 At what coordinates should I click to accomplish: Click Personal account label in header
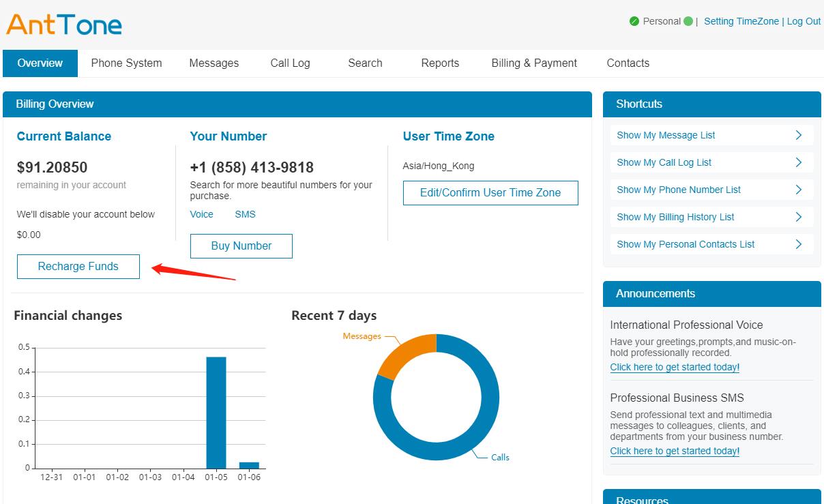[x=662, y=21]
